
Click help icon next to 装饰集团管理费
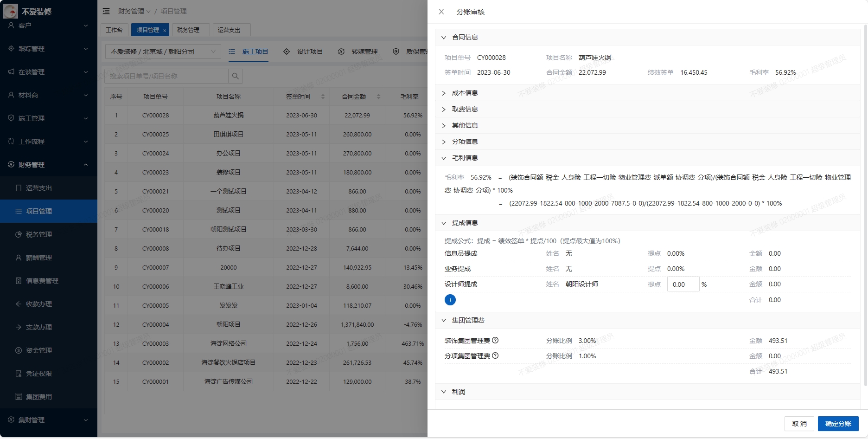coord(495,340)
